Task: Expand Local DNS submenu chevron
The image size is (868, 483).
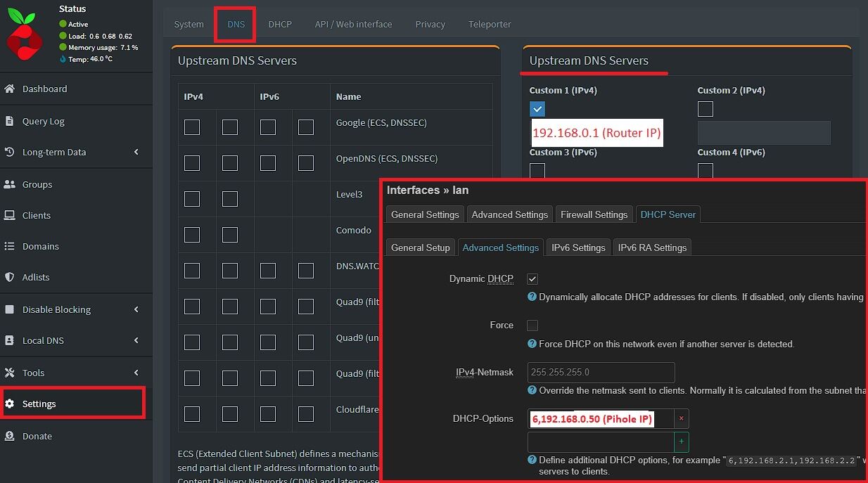Action: coord(136,340)
